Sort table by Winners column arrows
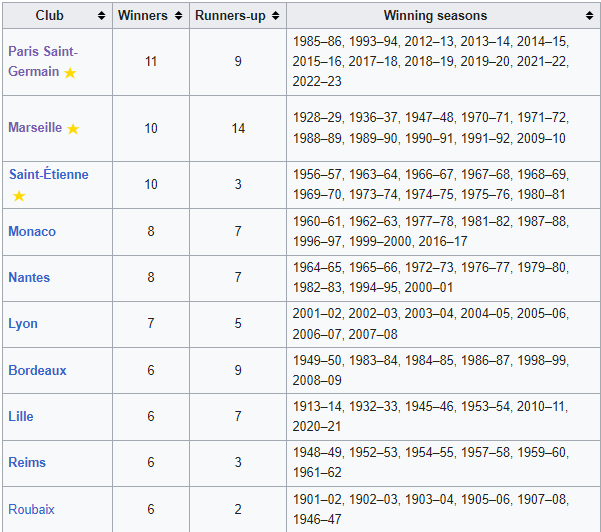The width and height of the screenshot is (601, 532). [178, 16]
